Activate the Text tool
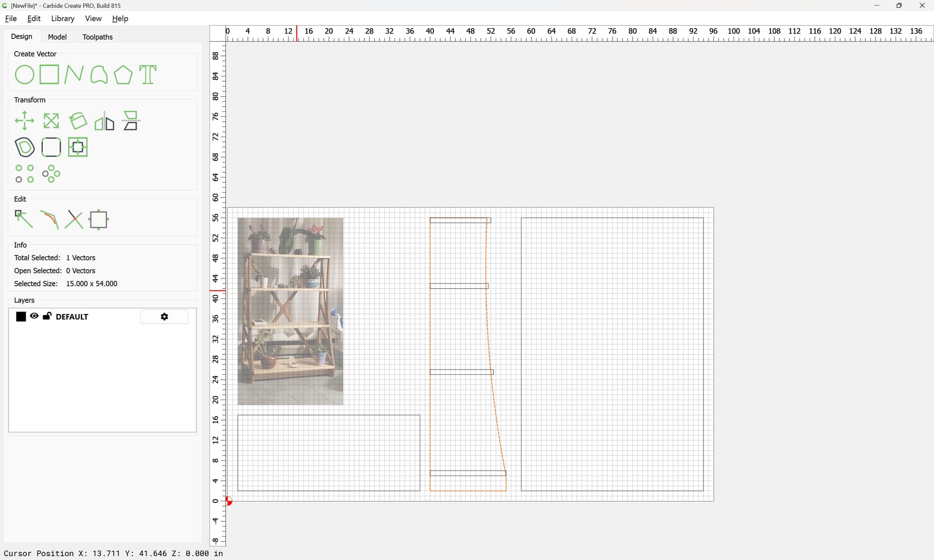This screenshot has width=934, height=560. point(148,75)
